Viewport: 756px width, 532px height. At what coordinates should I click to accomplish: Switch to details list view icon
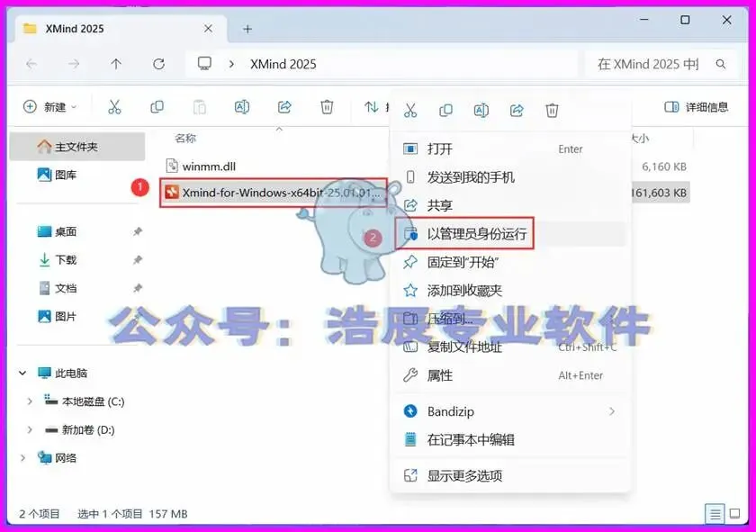point(715,514)
